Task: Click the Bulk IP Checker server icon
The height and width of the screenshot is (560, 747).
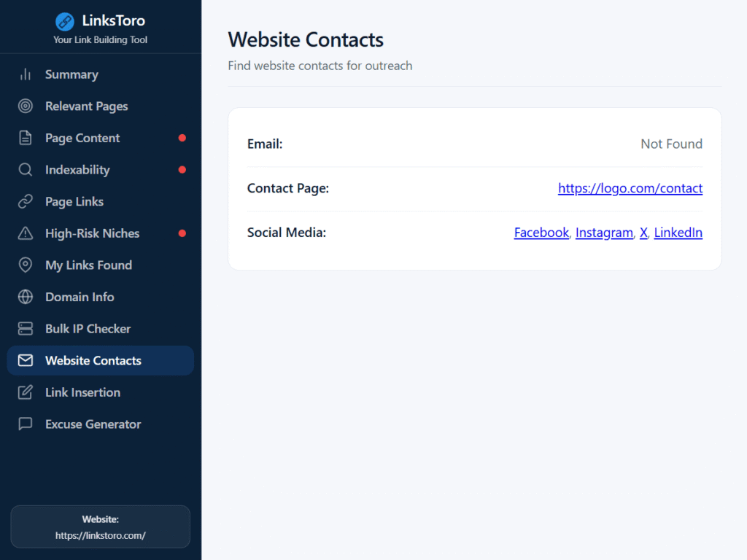Action: 26,329
